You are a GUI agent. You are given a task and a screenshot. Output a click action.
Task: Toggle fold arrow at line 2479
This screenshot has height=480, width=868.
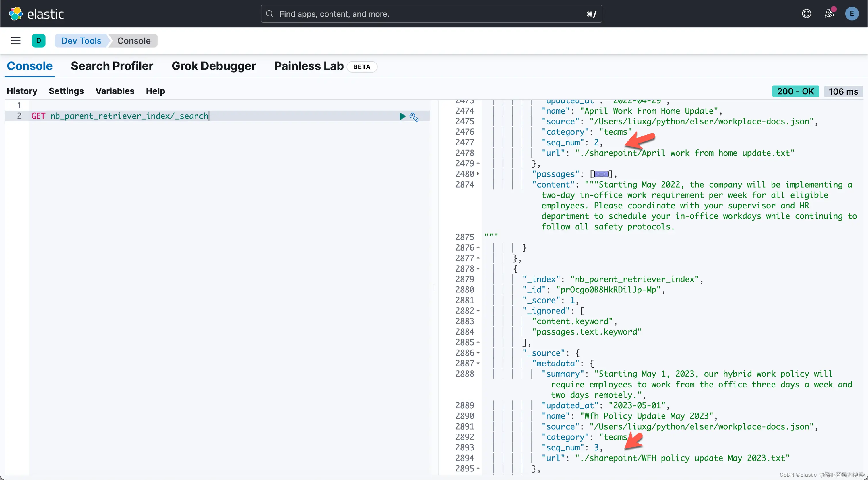pyautogui.click(x=478, y=164)
